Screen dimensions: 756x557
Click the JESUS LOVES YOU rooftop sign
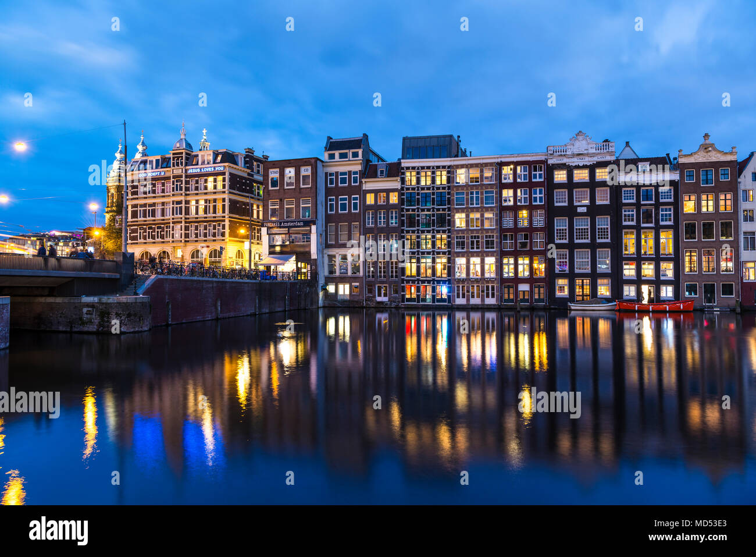click(205, 169)
